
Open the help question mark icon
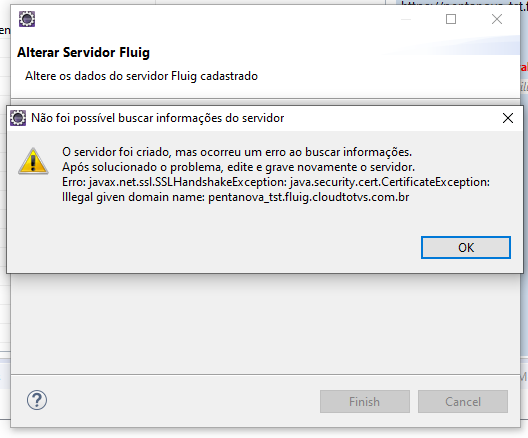coord(37,400)
